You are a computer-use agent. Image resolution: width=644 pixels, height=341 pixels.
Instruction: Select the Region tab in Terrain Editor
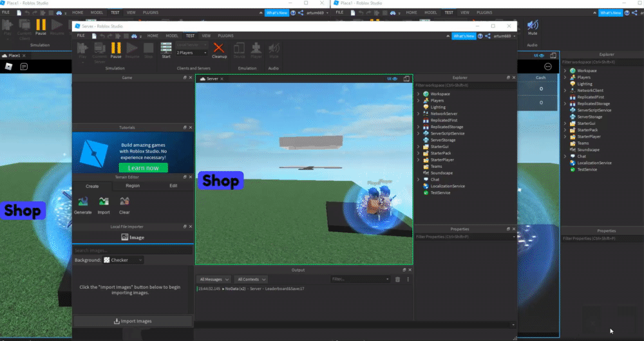pos(133,186)
